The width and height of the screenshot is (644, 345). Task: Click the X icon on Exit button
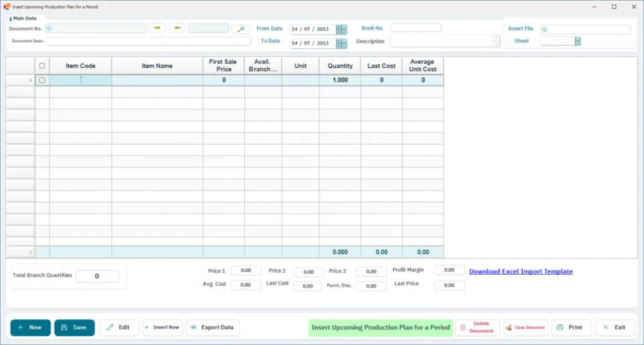click(606, 328)
